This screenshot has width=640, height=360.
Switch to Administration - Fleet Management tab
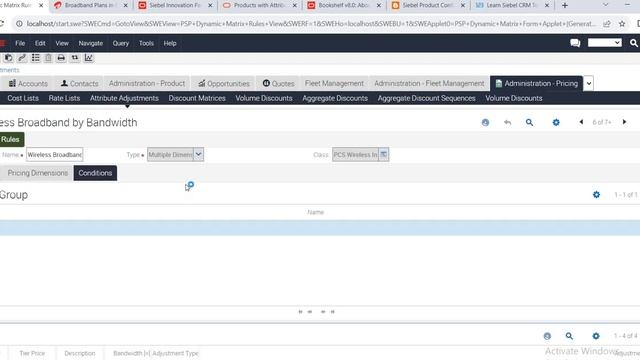429,83
